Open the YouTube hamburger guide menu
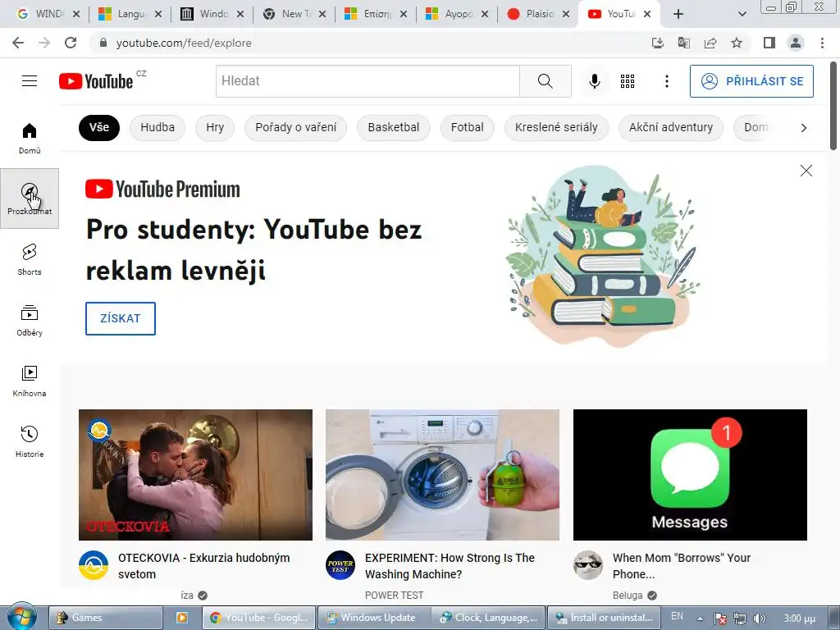 (x=30, y=81)
